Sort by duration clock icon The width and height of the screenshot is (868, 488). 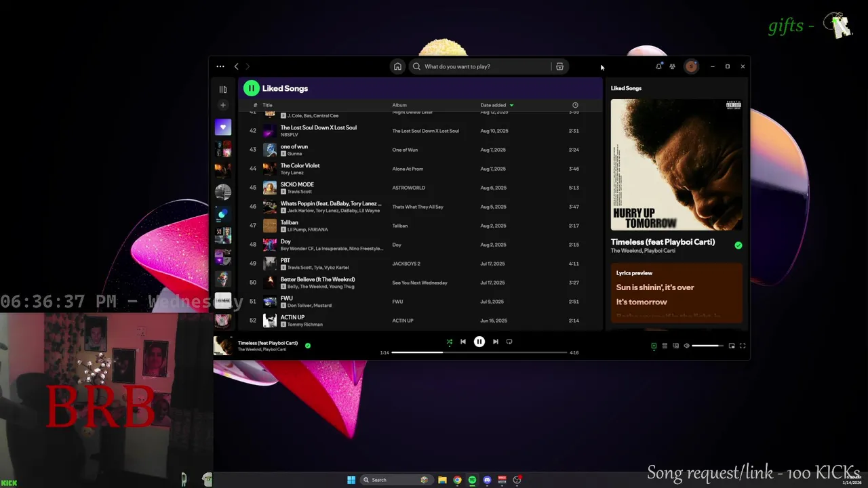pyautogui.click(x=575, y=105)
